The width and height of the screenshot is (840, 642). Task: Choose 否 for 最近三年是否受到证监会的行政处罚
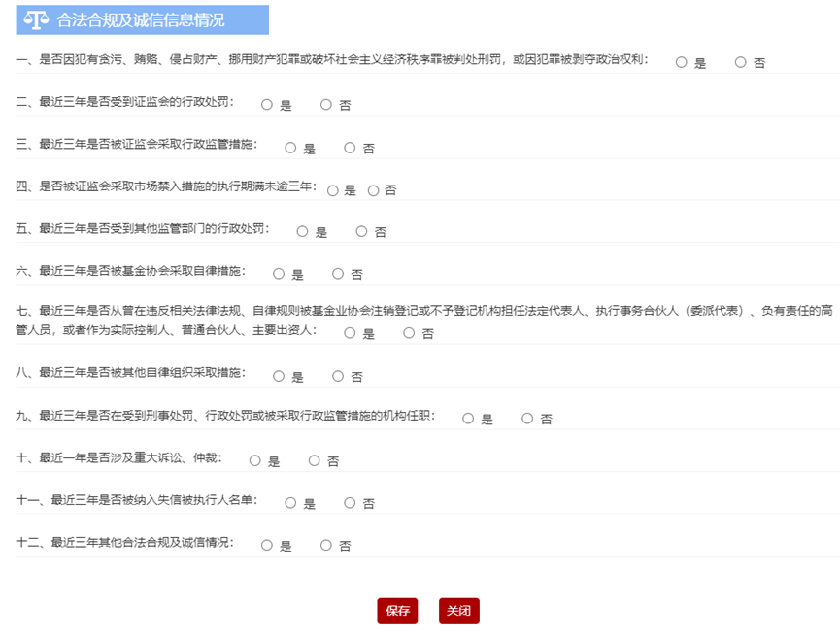point(325,105)
